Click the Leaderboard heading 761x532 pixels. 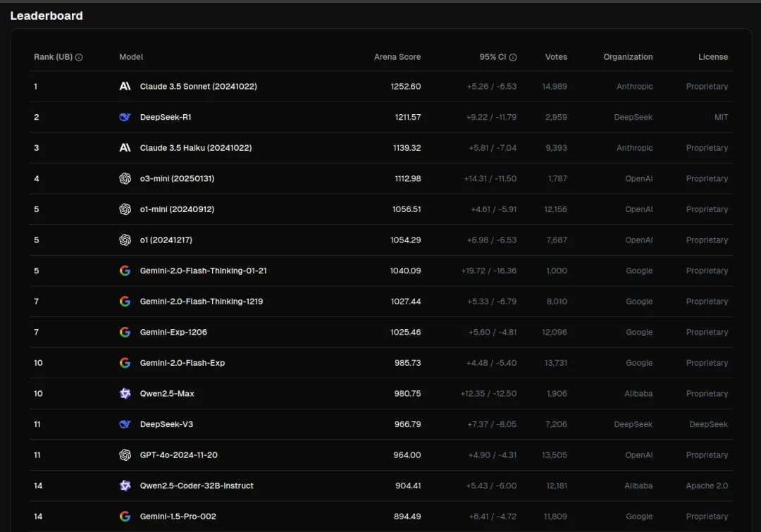point(47,16)
